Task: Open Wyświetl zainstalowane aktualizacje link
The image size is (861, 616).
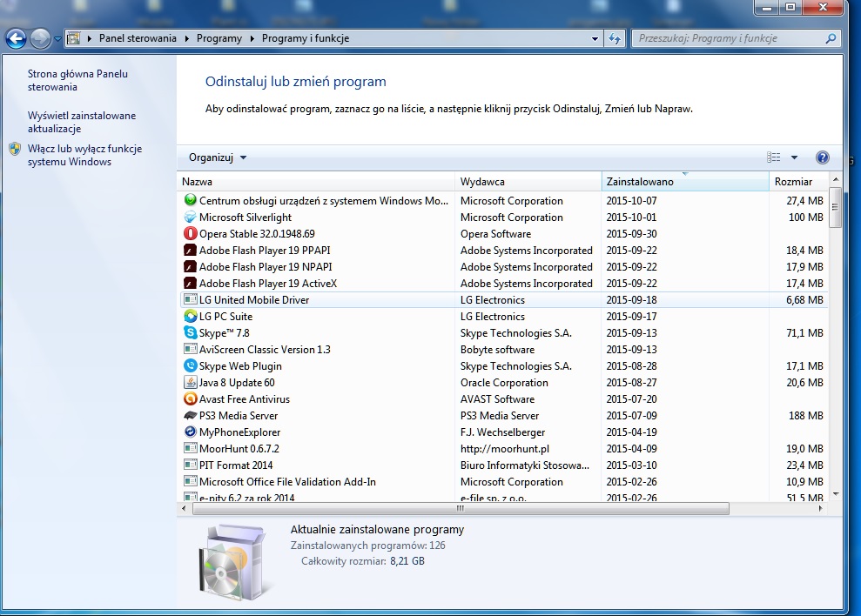Action: (82, 122)
